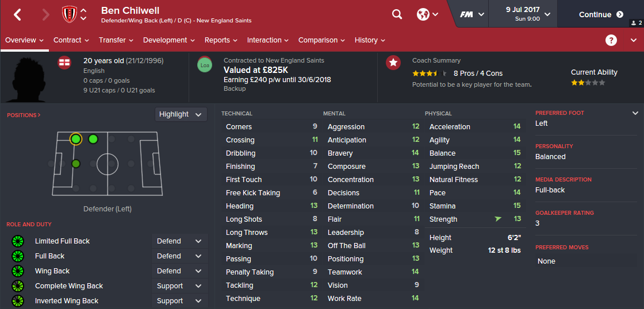Image resolution: width=644 pixels, height=309 pixels.
Task: Click the New England Saints club badge
Action: click(68, 14)
